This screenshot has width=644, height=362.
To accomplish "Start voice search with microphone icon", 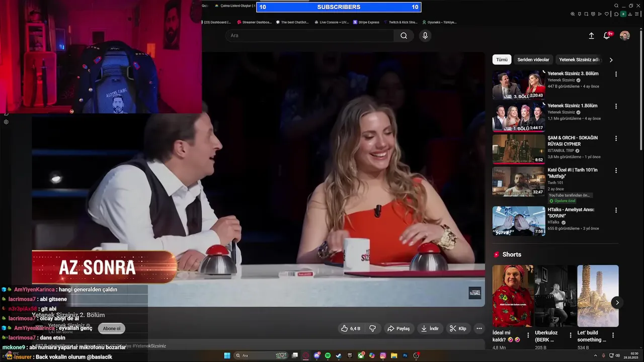I will 425,36.
